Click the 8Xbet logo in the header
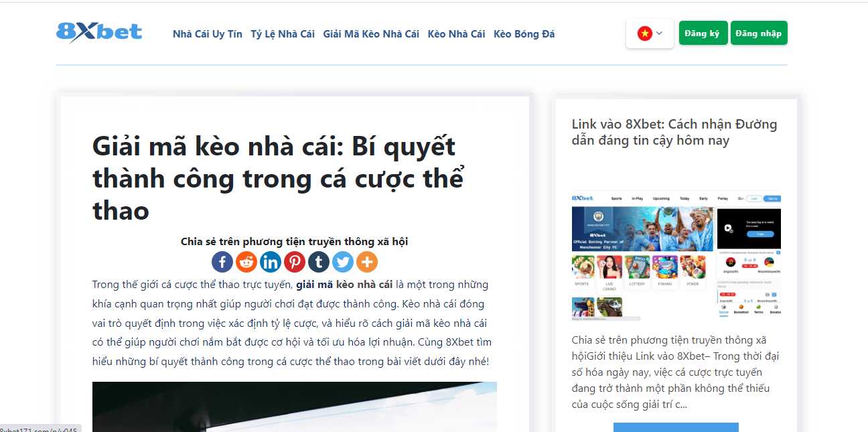This screenshot has height=432, width=868. click(x=99, y=33)
